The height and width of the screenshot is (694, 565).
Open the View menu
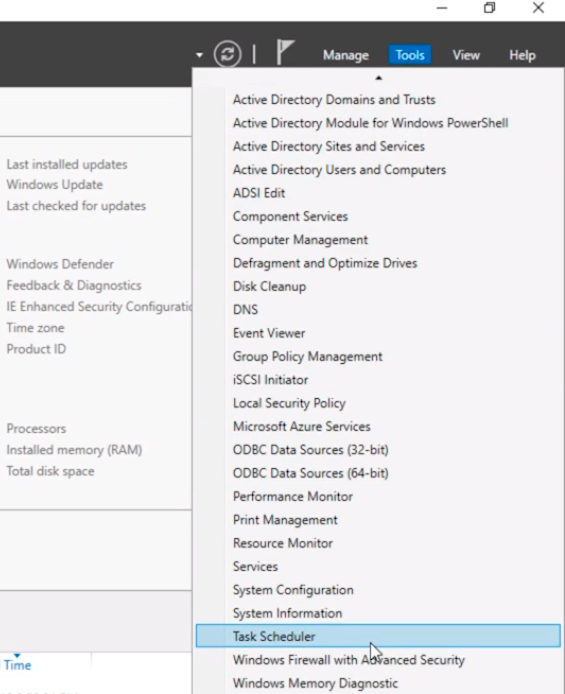tap(466, 55)
